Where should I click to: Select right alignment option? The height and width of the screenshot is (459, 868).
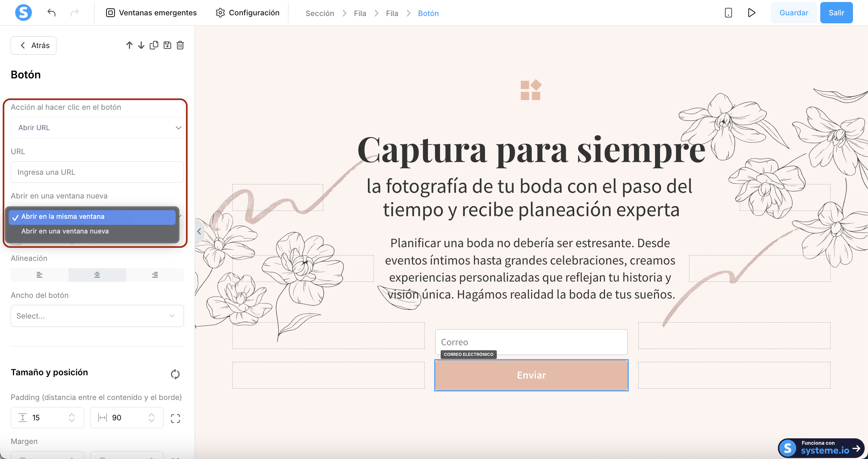155,275
